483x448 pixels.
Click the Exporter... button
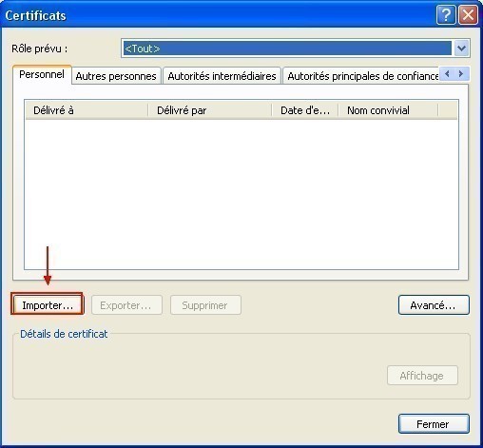(x=126, y=305)
